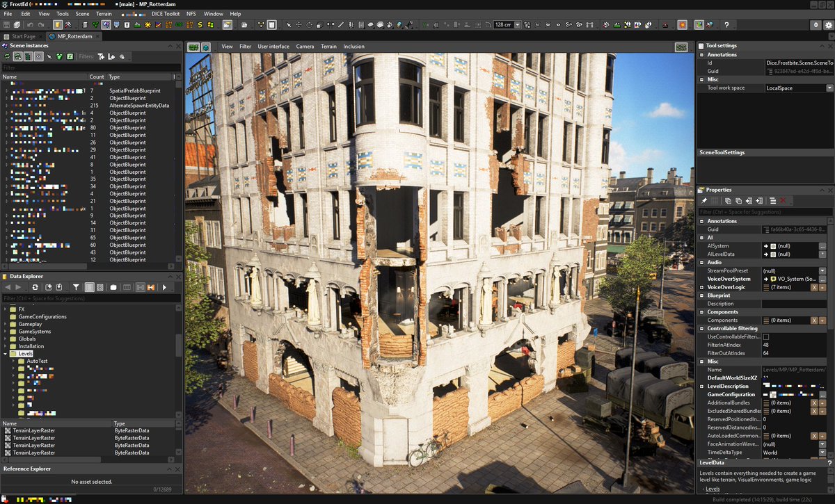Toggle the UseControllableFiltering checkbox
Viewport: 835px width, 504px height.
click(x=766, y=336)
